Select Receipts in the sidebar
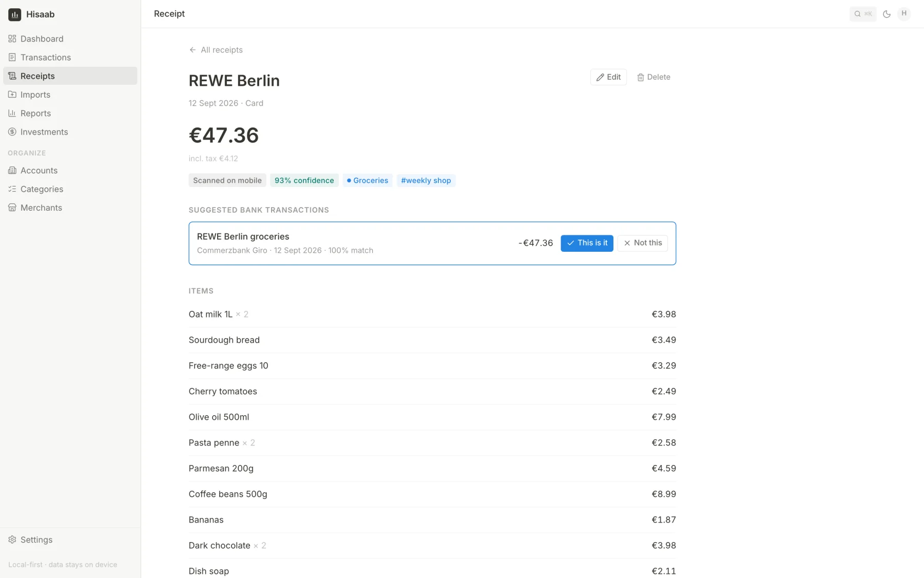Screen dimensions: 924x578 70,76
